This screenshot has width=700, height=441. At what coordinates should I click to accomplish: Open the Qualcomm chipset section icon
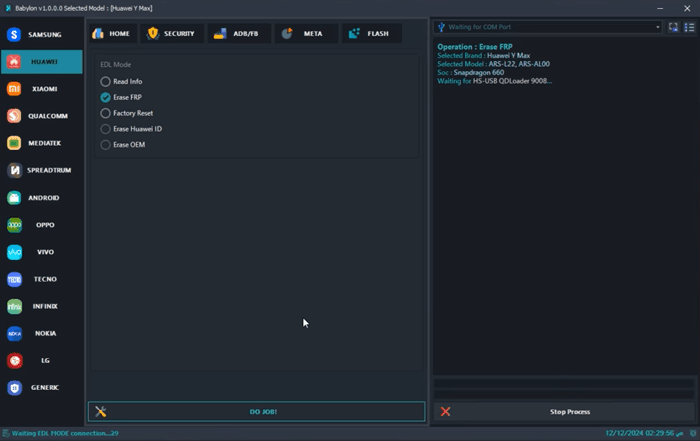15,116
